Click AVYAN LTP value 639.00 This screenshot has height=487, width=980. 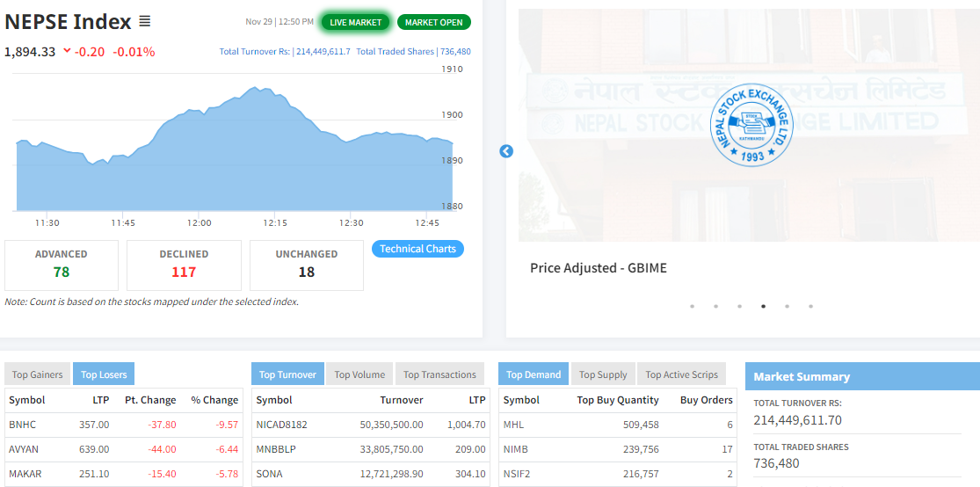pos(94,449)
